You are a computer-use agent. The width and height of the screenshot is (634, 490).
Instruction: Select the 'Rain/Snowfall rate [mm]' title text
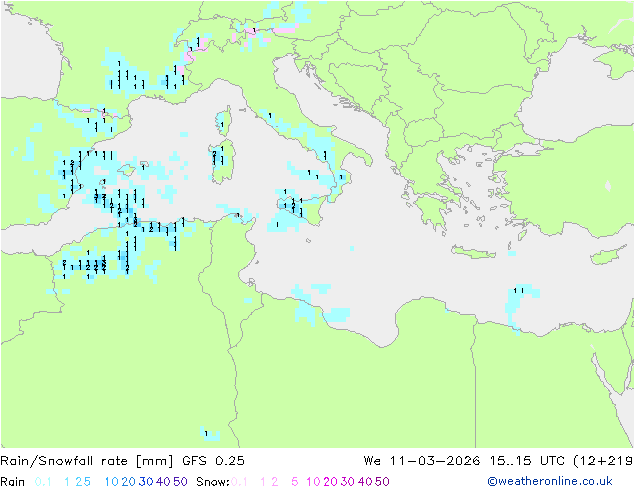pos(87,461)
